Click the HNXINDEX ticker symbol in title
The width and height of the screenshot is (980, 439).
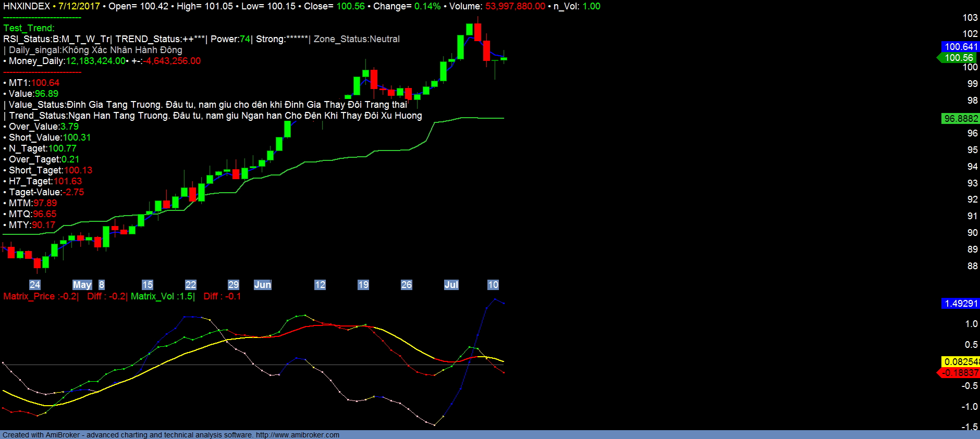point(27,6)
